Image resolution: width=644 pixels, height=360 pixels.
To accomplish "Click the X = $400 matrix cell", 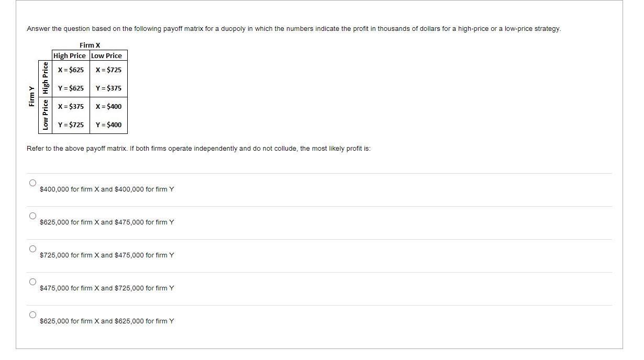I will tap(108, 106).
